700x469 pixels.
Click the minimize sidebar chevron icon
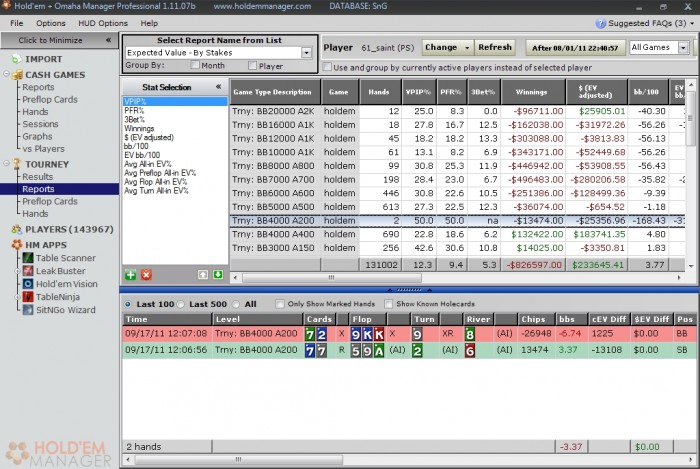coord(108,40)
